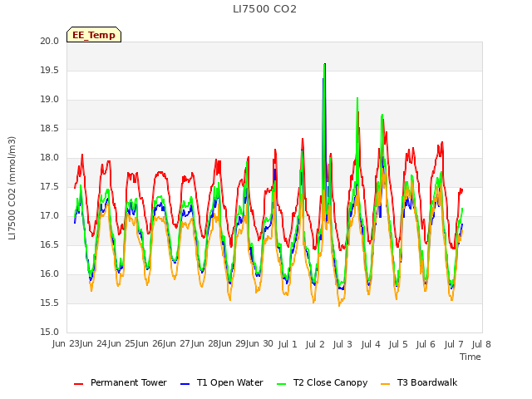Click the Jul 5 x-axis date label
Viewport: 532px width, 399px height.
(398, 344)
